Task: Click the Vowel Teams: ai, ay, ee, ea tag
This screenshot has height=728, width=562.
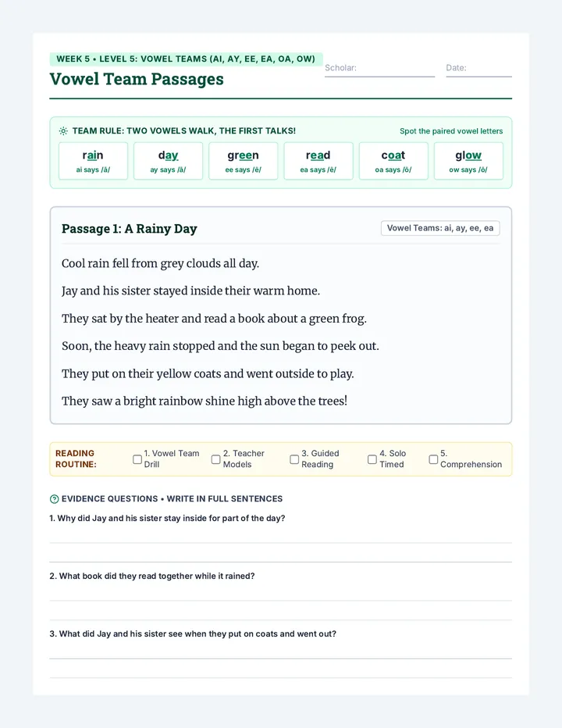Action: coord(440,228)
